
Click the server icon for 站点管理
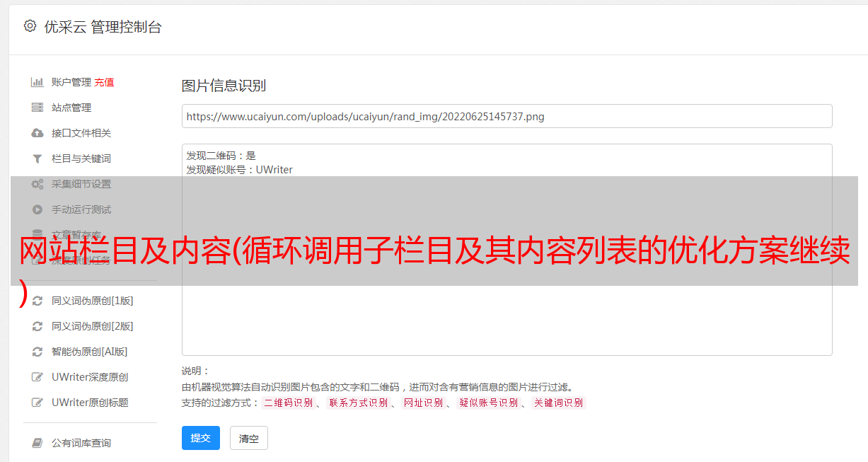pyautogui.click(x=37, y=108)
